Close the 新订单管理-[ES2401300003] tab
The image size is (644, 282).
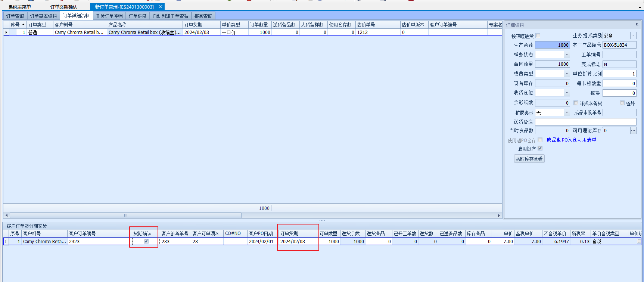coord(161,7)
